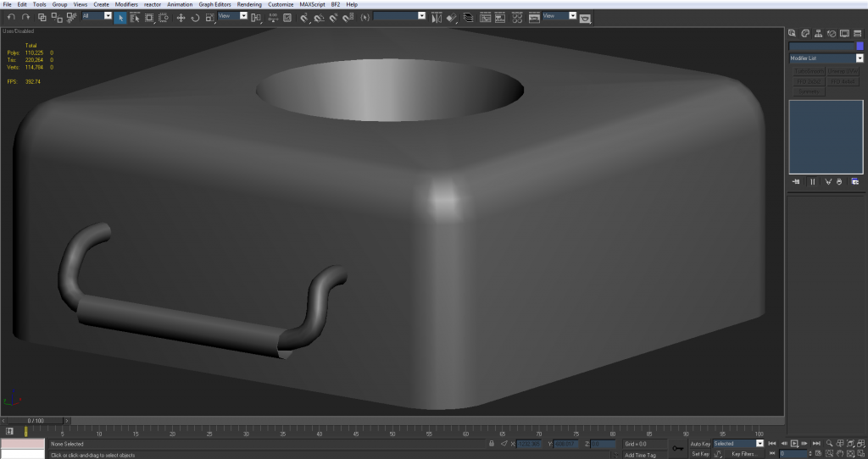Select the Select and Rotate tool
The height and width of the screenshot is (459, 868).
[x=195, y=17]
